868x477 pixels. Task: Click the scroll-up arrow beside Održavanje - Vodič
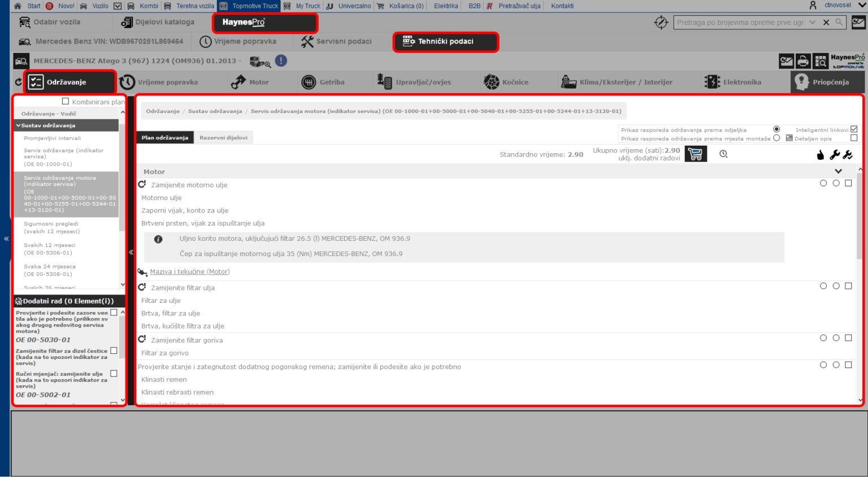point(123,113)
